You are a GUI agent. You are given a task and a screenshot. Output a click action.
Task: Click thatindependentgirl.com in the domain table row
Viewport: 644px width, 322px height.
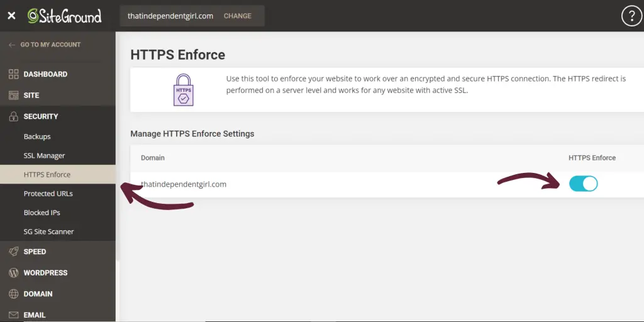(x=184, y=184)
